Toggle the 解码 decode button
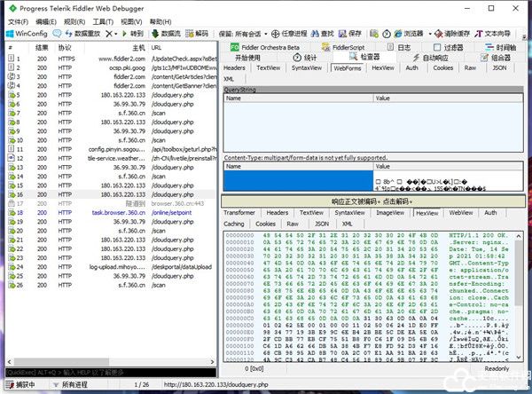 pos(197,34)
